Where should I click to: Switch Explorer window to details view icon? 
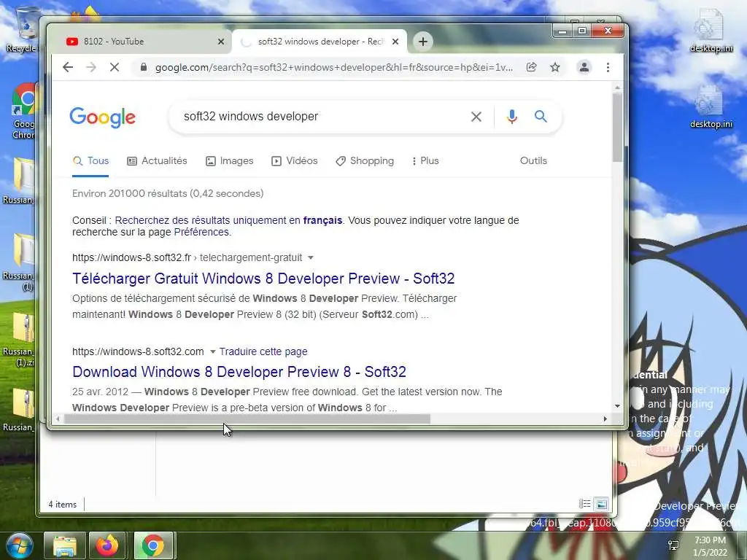[584, 504]
